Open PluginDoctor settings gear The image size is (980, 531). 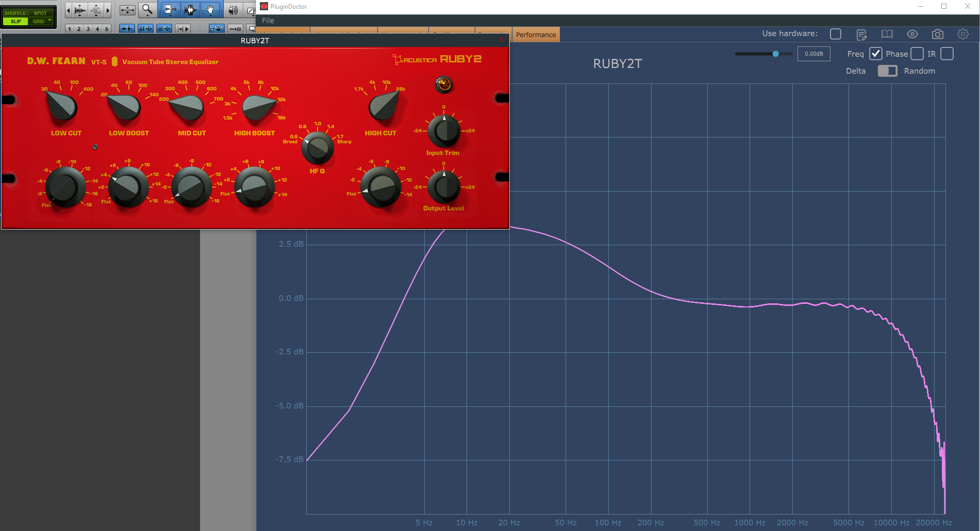tap(963, 35)
